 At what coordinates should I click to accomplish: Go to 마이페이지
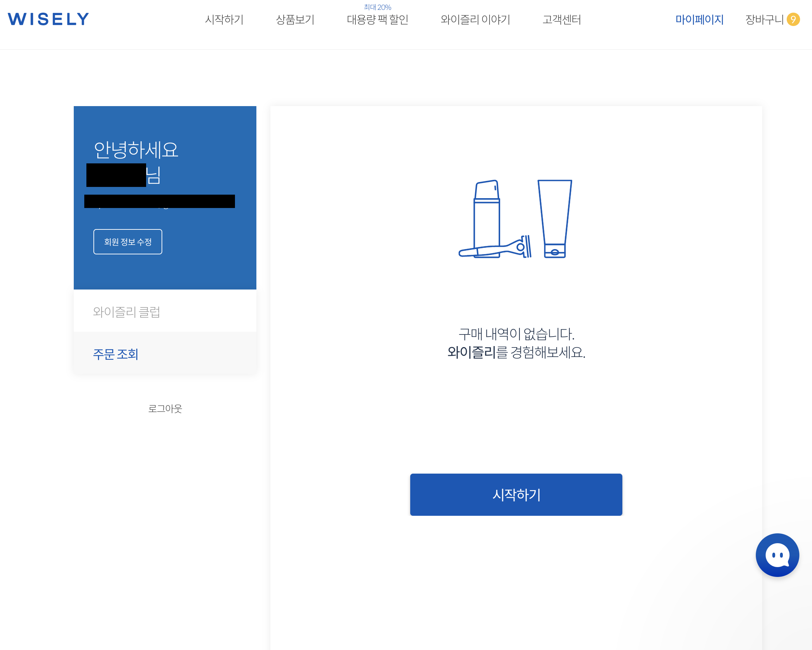[699, 19]
